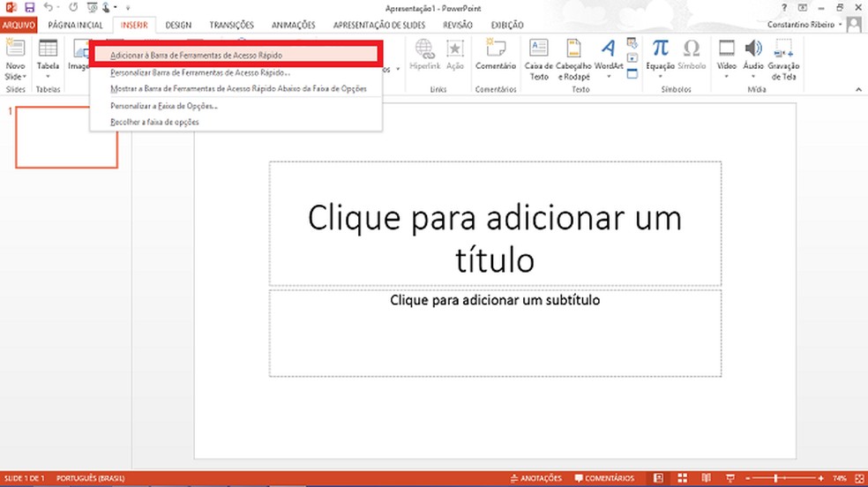Click the PowerPoint application icon

pos(11,8)
